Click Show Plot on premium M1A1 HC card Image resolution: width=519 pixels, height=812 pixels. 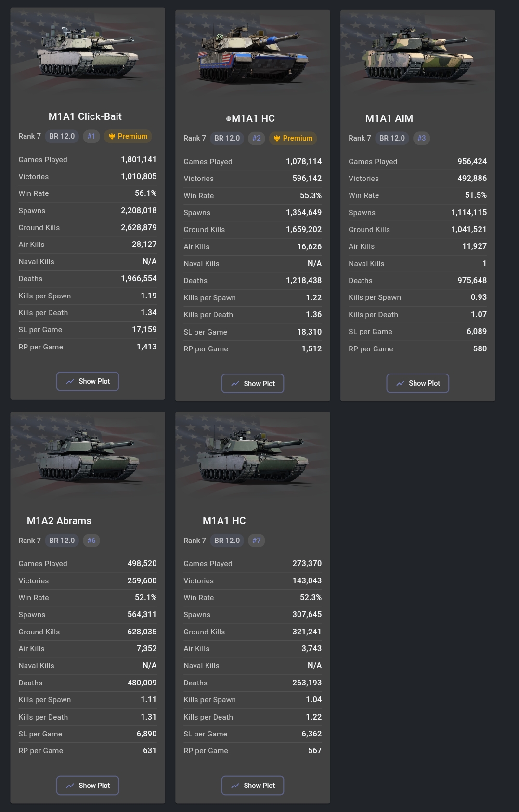[253, 384]
